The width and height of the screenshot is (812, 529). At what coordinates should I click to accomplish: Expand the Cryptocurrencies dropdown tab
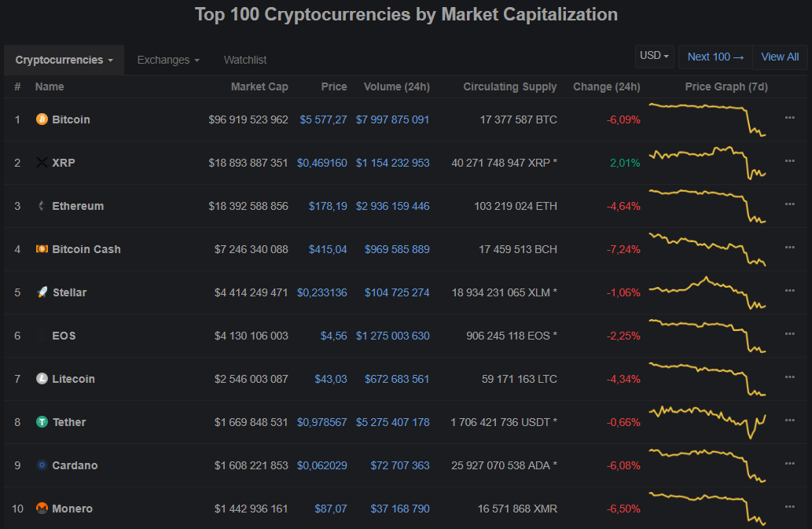pyautogui.click(x=64, y=60)
